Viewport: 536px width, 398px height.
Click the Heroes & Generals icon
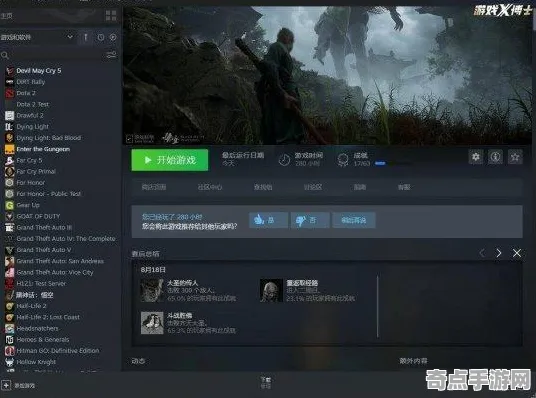(10, 340)
